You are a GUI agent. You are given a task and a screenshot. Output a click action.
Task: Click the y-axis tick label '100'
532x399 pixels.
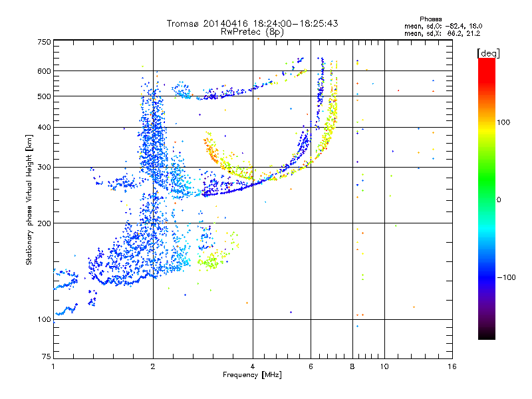pyautogui.click(x=44, y=319)
